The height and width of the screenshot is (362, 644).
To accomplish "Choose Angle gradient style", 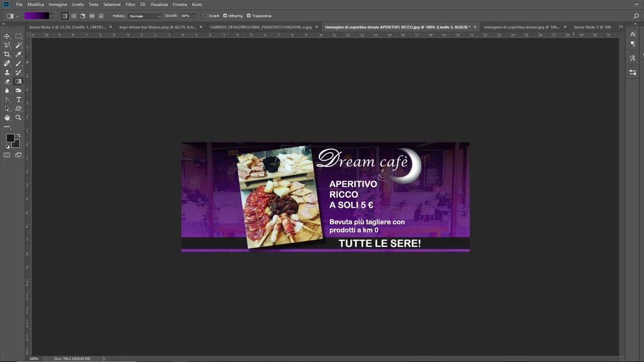I will 83,16.
